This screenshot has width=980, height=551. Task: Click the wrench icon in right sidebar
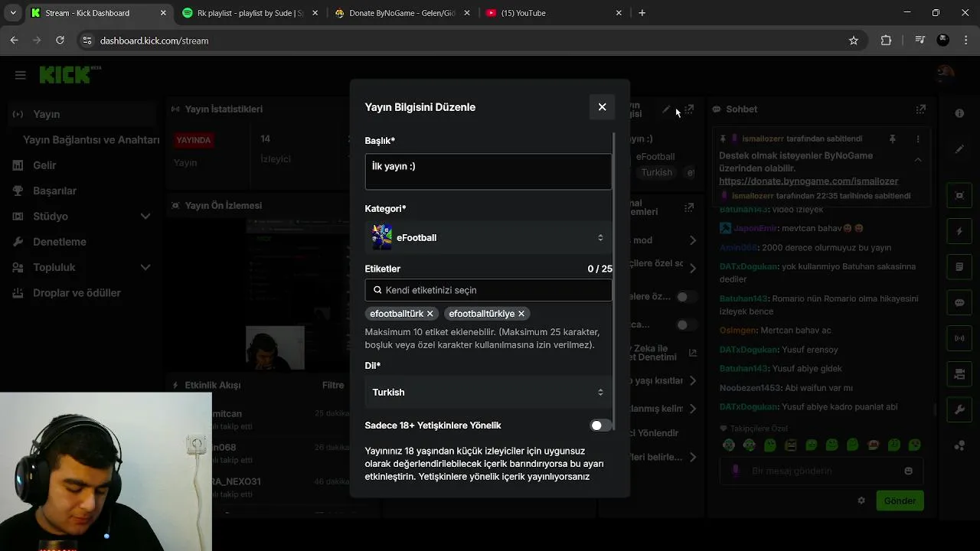click(x=959, y=410)
